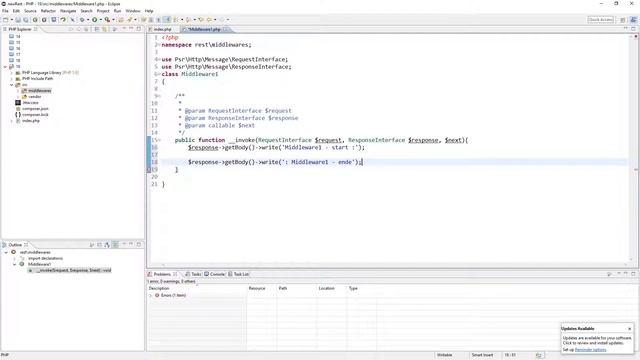The height and width of the screenshot is (360, 640).
Task: Click the External Tools run icon
Action: coord(107,20)
